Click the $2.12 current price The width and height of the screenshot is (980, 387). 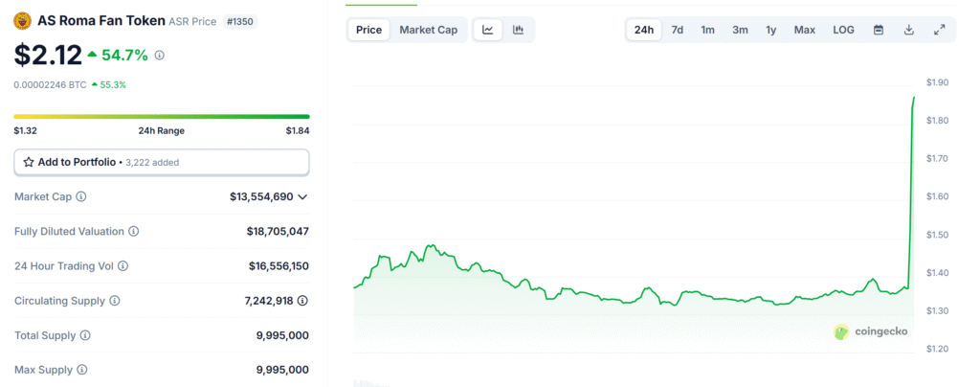48,55
